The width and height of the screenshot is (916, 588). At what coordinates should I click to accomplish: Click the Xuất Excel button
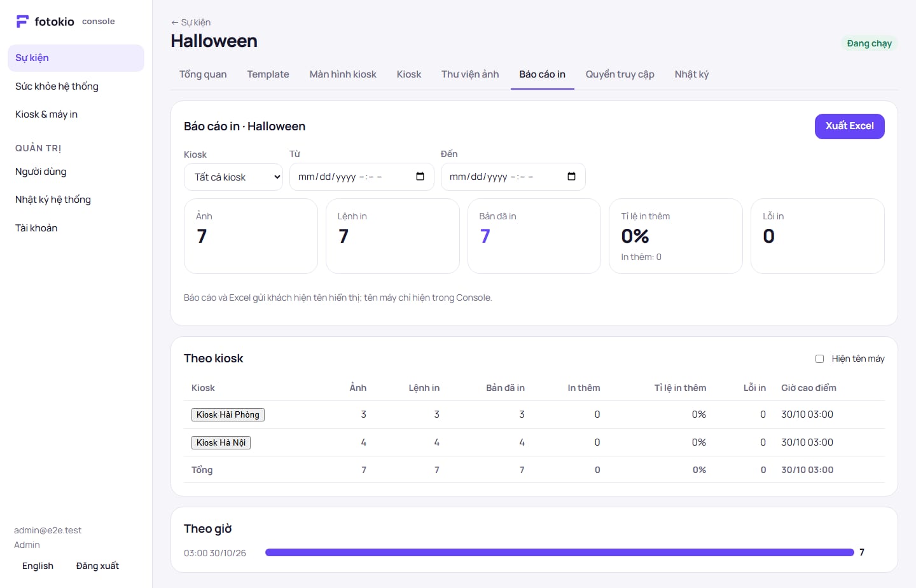click(x=850, y=126)
